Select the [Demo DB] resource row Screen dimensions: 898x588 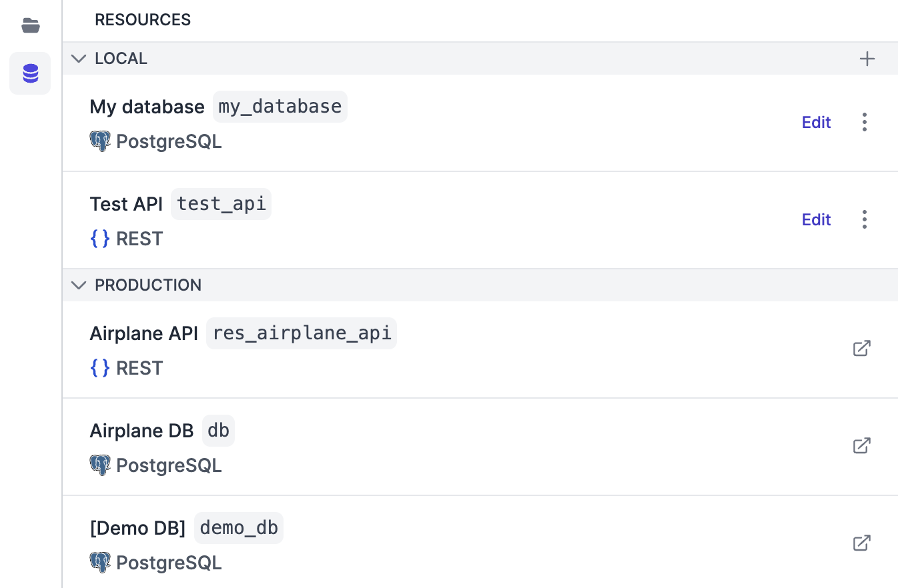480,542
